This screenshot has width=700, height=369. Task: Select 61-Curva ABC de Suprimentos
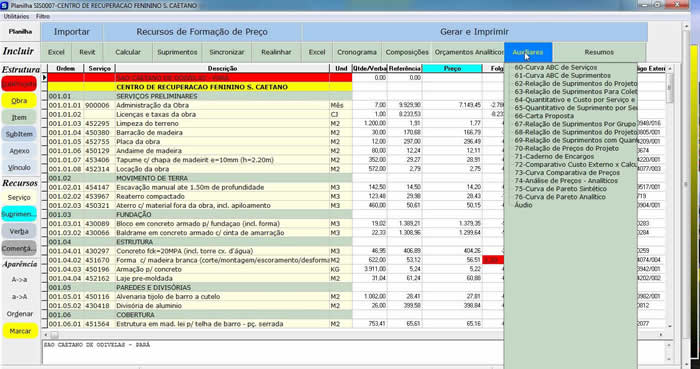(562, 75)
